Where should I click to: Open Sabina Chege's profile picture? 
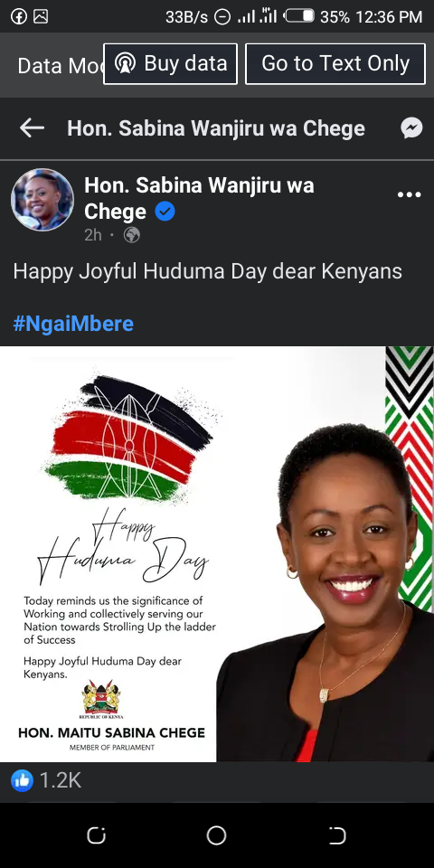tap(42, 199)
